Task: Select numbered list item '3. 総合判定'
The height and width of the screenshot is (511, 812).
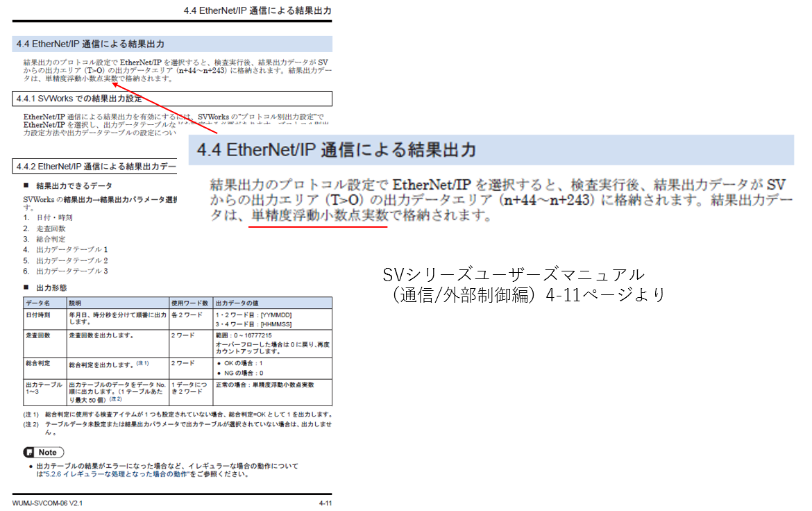Action: pyautogui.click(x=44, y=239)
